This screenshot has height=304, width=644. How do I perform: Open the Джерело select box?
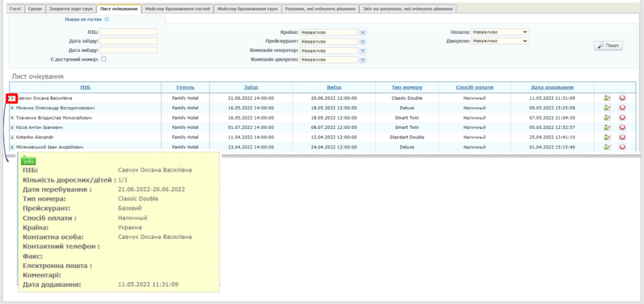[x=500, y=41]
